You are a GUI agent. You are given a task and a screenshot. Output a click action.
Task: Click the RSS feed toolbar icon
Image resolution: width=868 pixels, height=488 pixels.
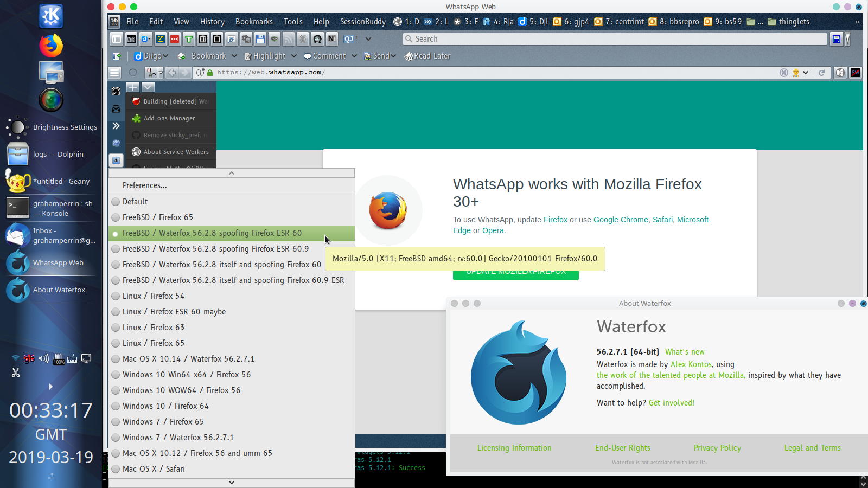[288, 38]
